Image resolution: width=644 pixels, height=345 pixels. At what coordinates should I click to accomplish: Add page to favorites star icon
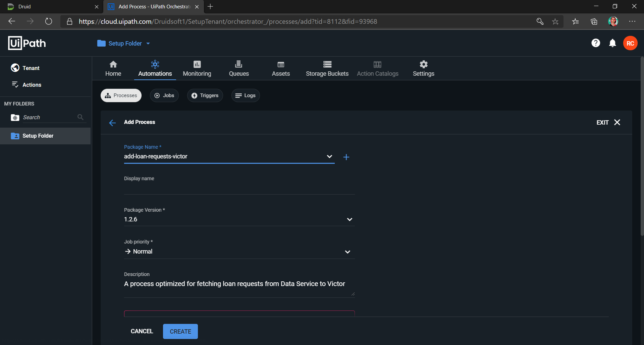point(555,21)
